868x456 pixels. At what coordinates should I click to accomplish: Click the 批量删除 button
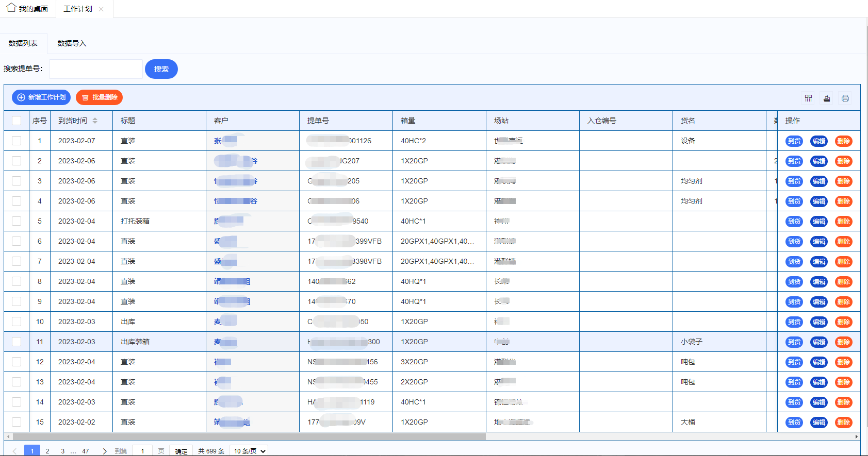pos(99,97)
